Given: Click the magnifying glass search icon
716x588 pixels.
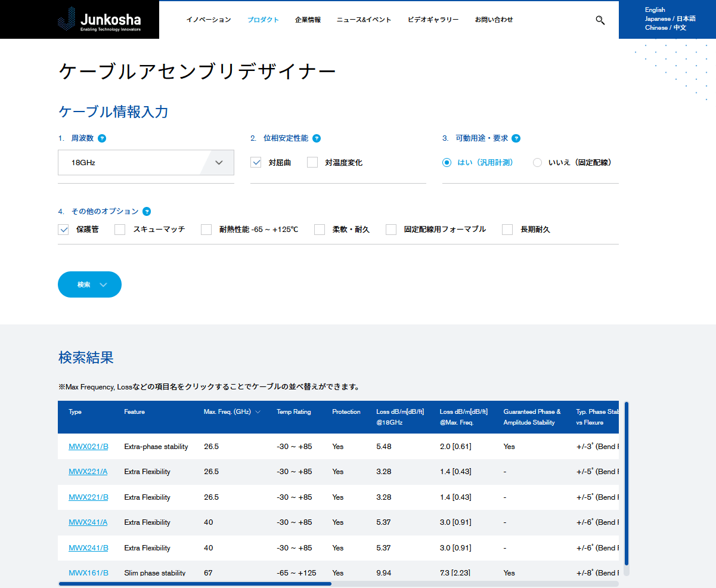Looking at the screenshot, I should pos(600,20).
